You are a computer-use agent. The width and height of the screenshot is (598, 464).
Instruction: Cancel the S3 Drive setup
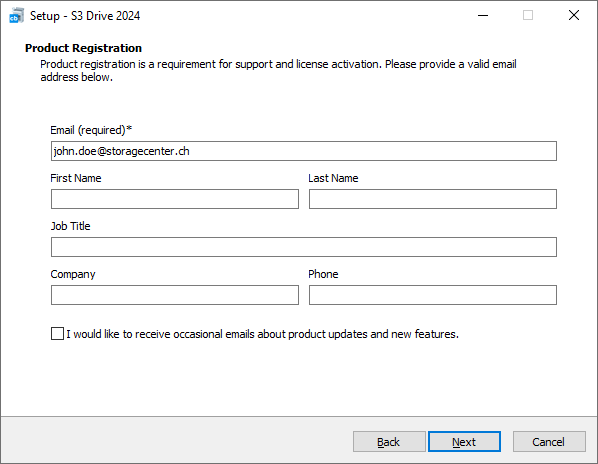[x=549, y=442]
